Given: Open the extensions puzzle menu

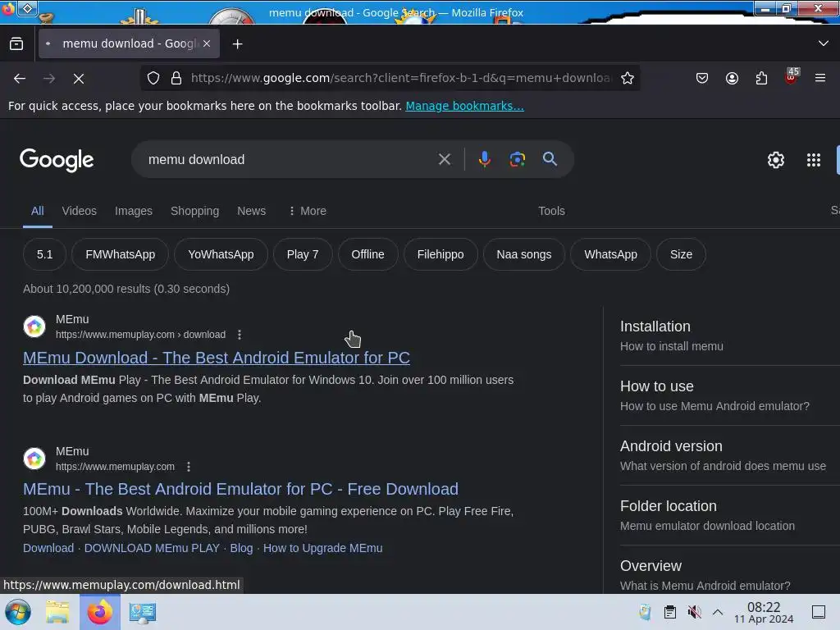Looking at the screenshot, I should (x=761, y=78).
